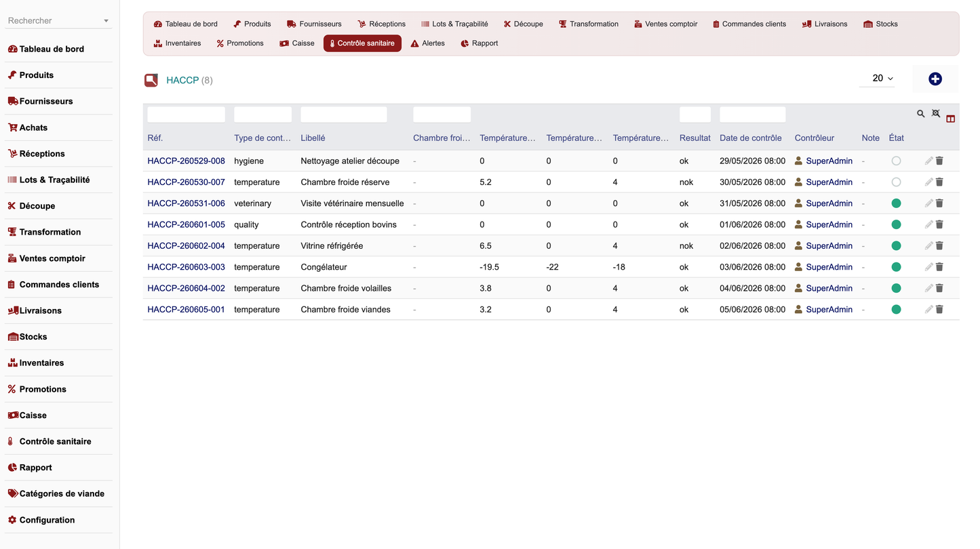
Task: Delete record HACCP-260531-006 with trash icon
Action: [939, 203]
